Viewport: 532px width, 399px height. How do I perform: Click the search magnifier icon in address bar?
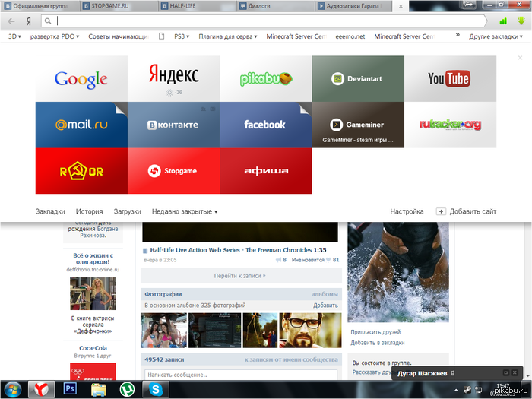(48, 21)
